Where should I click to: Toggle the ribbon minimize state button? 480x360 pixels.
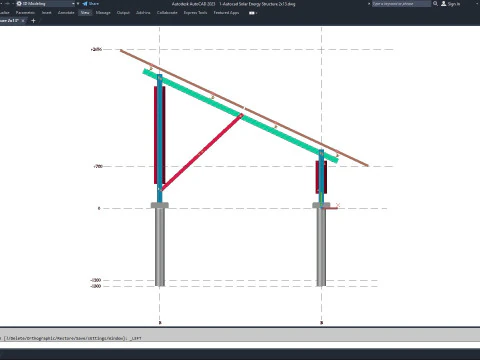[x=252, y=13]
